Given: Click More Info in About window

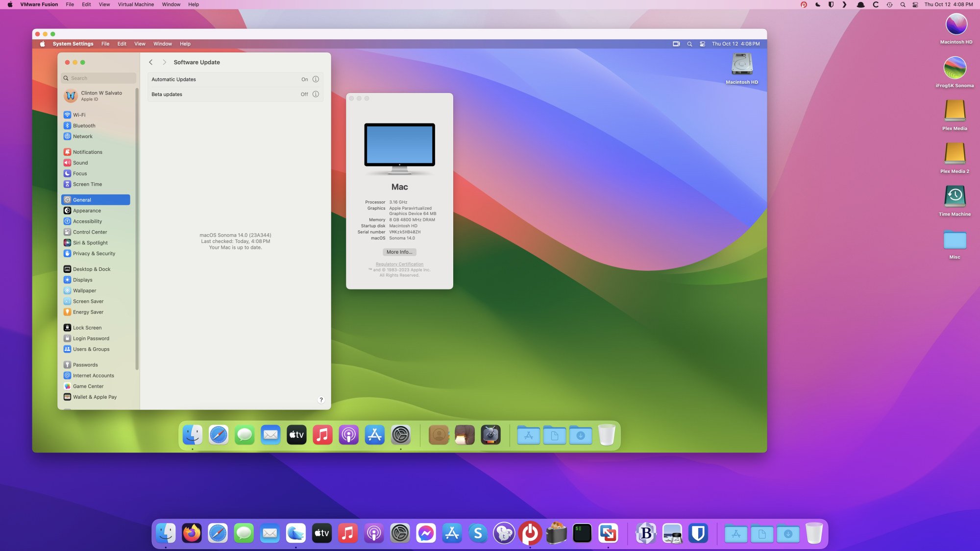Looking at the screenshot, I should pos(399,252).
